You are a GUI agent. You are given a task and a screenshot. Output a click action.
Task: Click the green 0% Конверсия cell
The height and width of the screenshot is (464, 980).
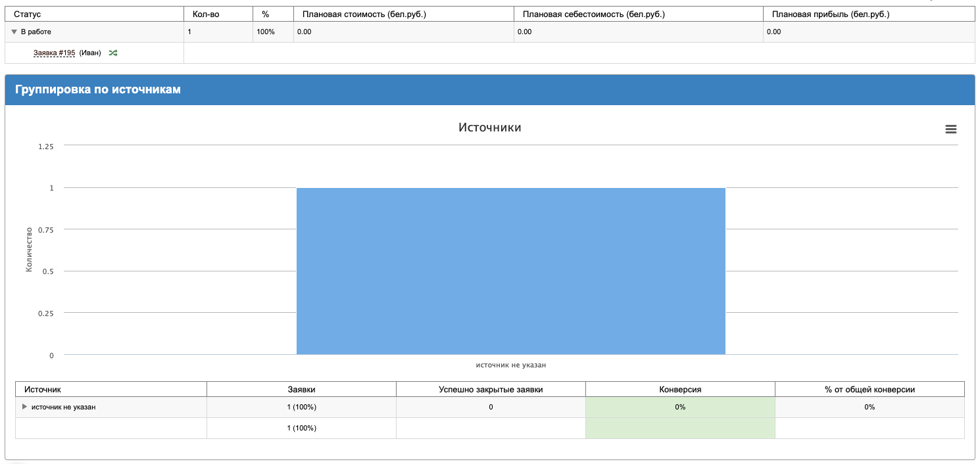[x=680, y=407]
